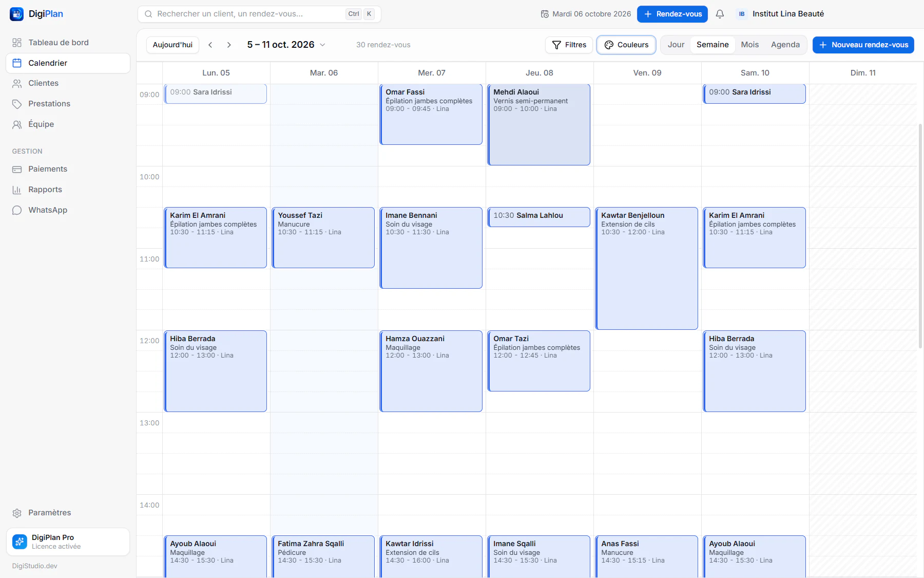Click the IB account avatar
924x578 pixels.
tap(742, 14)
